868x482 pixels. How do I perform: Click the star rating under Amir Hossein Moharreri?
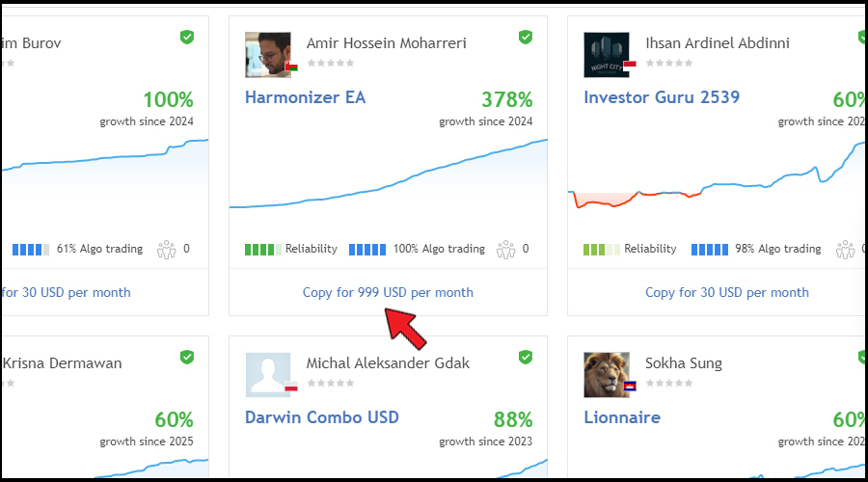tap(330, 63)
